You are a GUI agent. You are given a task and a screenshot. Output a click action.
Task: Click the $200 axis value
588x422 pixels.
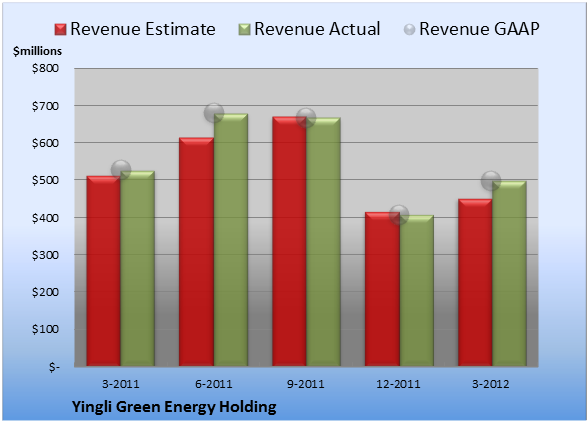pyautogui.click(x=45, y=292)
